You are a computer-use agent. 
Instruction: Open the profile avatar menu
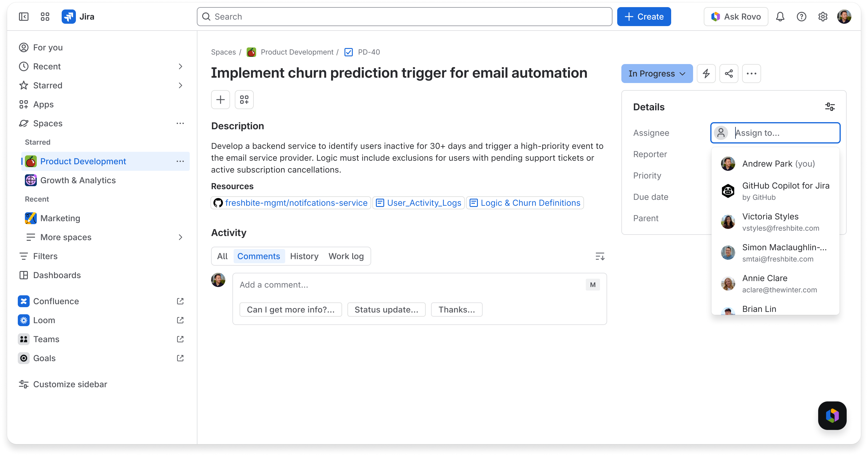844,17
